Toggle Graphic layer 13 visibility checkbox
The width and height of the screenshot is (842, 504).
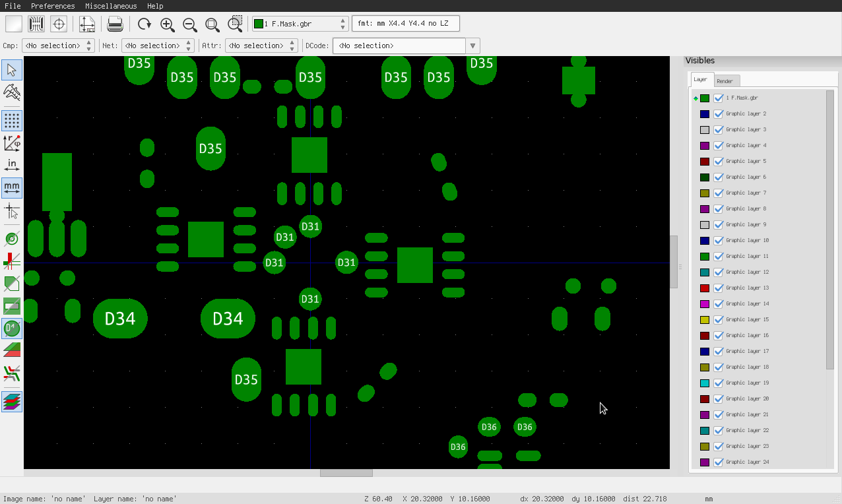719,288
